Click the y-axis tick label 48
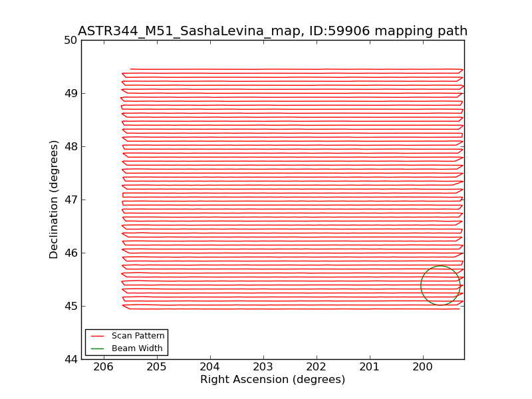Viewport: 532px width, 399px height. 70,146
